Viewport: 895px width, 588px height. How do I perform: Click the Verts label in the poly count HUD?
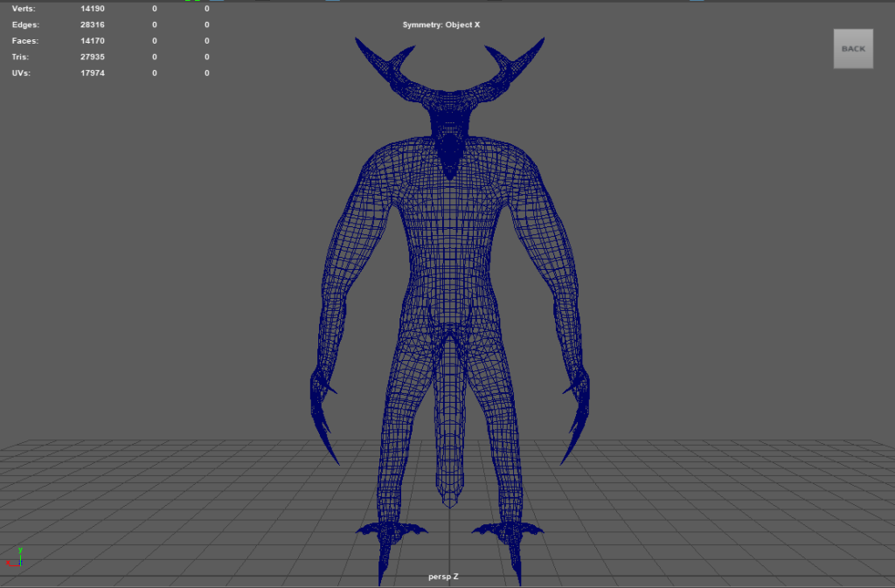click(x=24, y=9)
